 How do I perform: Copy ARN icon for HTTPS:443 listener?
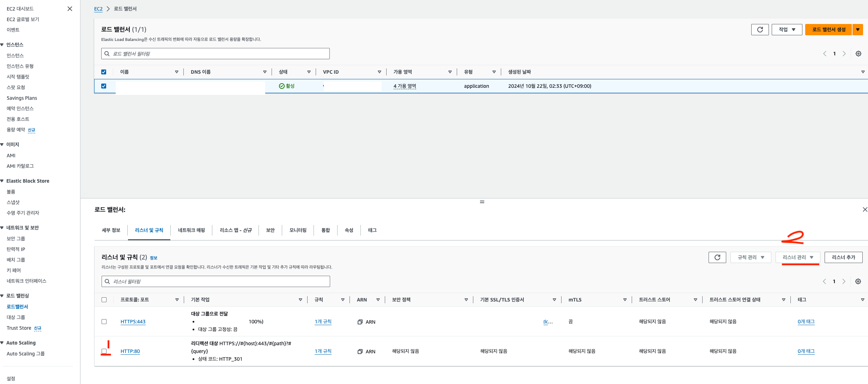pyautogui.click(x=360, y=322)
